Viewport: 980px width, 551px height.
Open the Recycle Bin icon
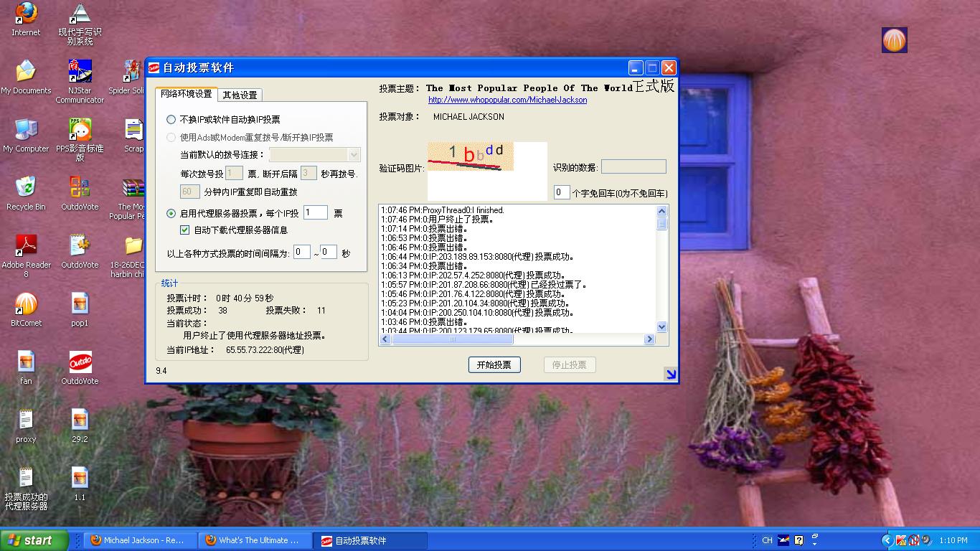point(26,189)
